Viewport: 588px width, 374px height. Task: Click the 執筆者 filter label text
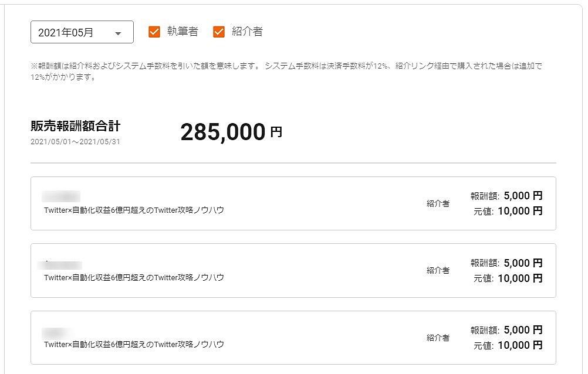point(183,32)
